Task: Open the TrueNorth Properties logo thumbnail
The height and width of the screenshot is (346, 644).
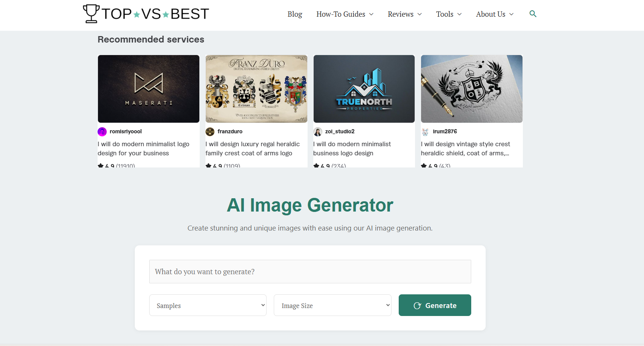Action: (364, 89)
